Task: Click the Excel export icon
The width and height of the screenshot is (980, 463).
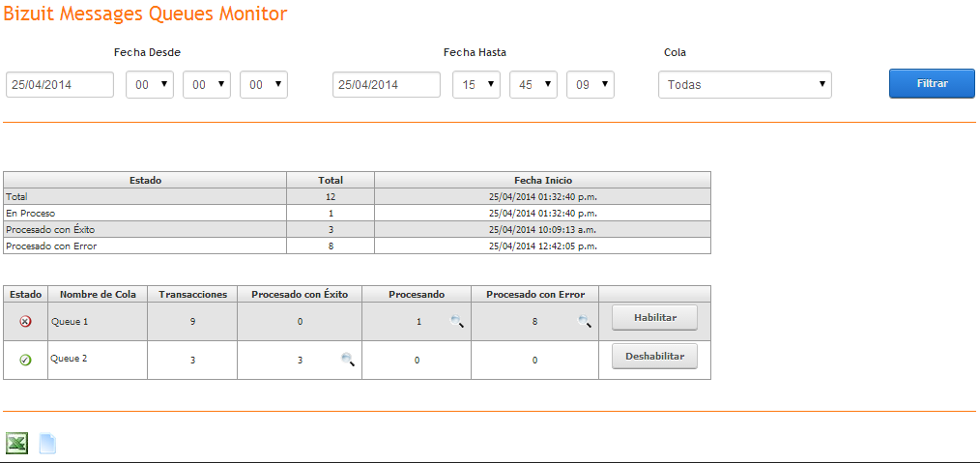Action: coord(16,444)
